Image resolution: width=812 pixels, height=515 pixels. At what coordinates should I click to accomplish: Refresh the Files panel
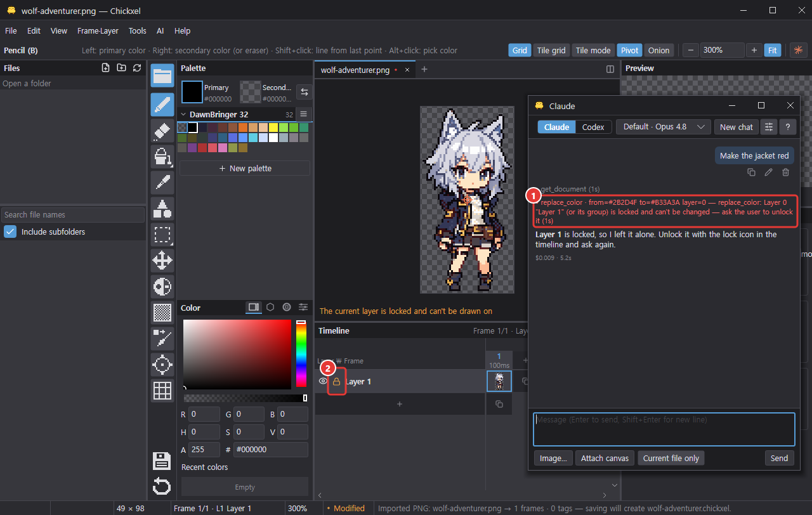137,68
